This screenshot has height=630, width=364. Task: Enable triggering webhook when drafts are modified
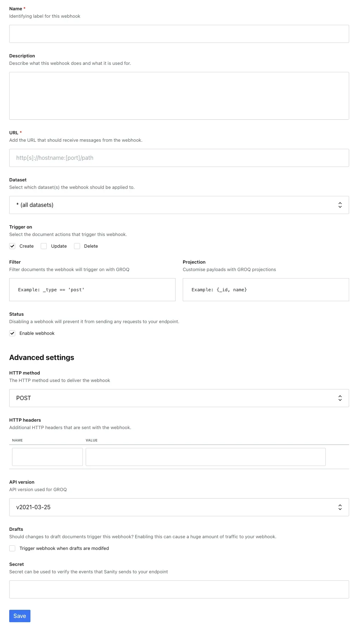coord(12,548)
